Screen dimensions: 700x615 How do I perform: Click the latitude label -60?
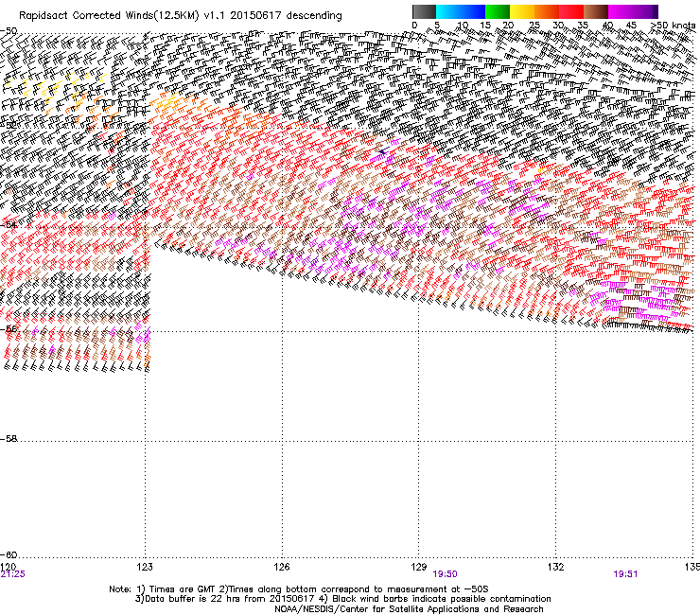pyautogui.click(x=9, y=554)
